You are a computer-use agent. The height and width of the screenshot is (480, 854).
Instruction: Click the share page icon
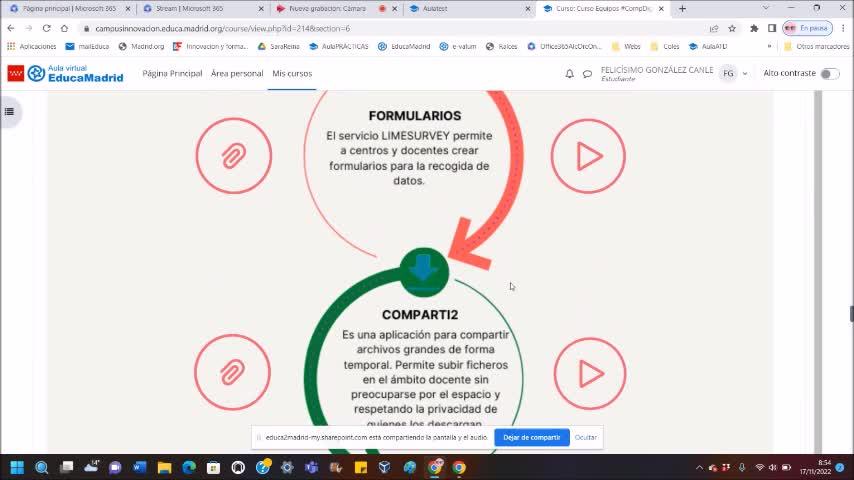click(x=713, y=28)
